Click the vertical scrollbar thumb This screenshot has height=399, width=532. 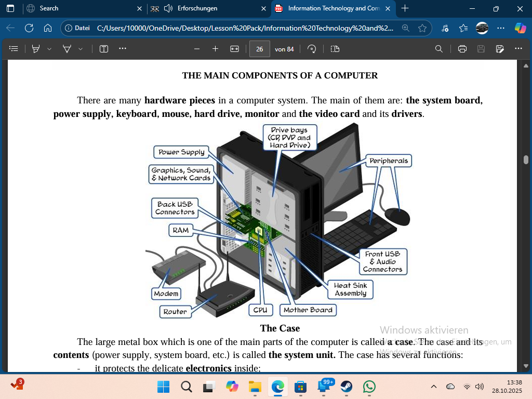pyautogui.click(x=526, y=159)
